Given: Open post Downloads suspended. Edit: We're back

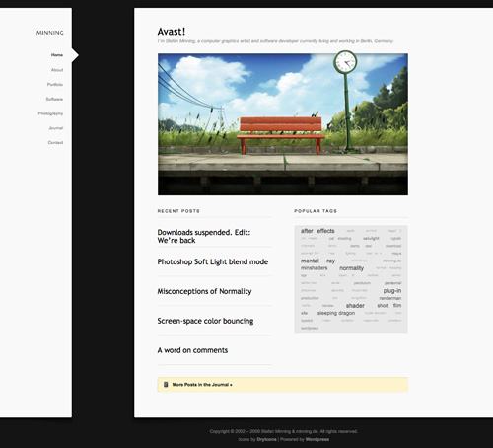Looking at the screenshot, I should [204, 236].
